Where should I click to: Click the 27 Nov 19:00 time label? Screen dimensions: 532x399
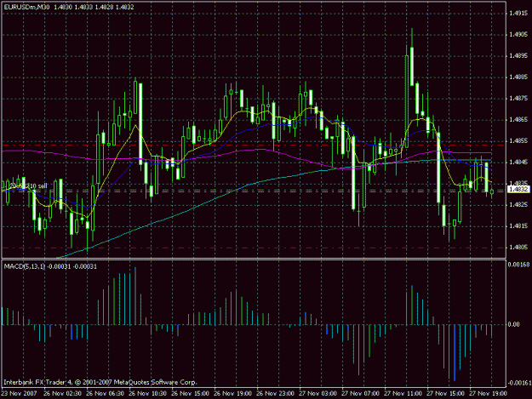(x=488, y=394)
